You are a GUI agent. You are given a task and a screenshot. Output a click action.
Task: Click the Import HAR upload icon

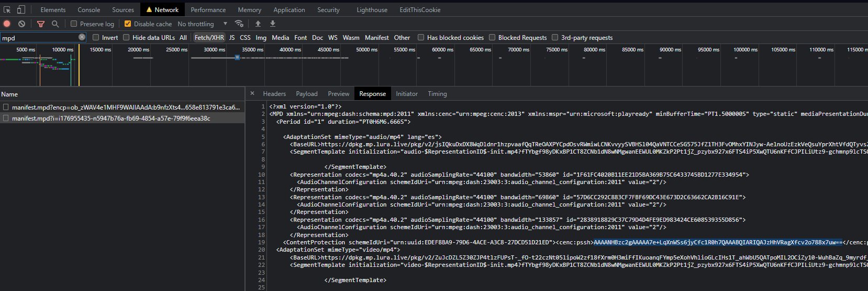(x=258, y=24)
